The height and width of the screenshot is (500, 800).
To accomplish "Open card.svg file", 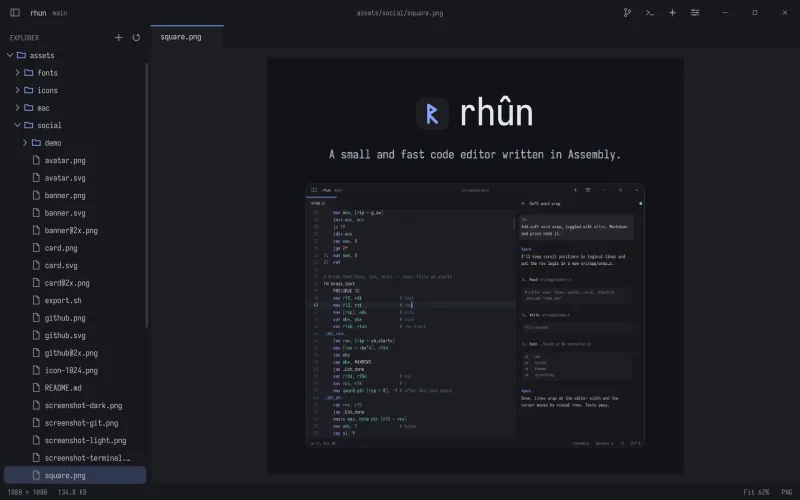I will (x=74, y=265).
